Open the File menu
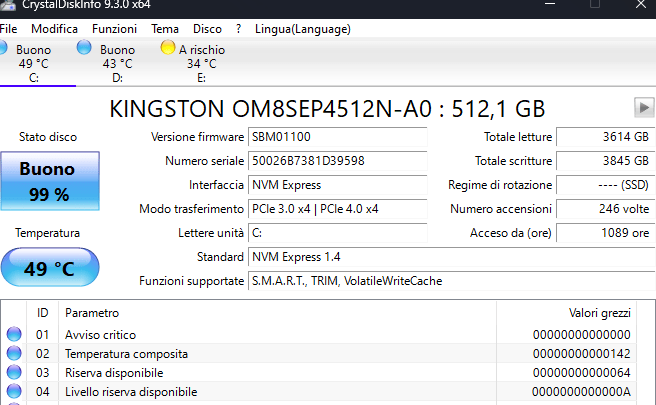Screen dimensions: 656x405 (x=9, y=29)
